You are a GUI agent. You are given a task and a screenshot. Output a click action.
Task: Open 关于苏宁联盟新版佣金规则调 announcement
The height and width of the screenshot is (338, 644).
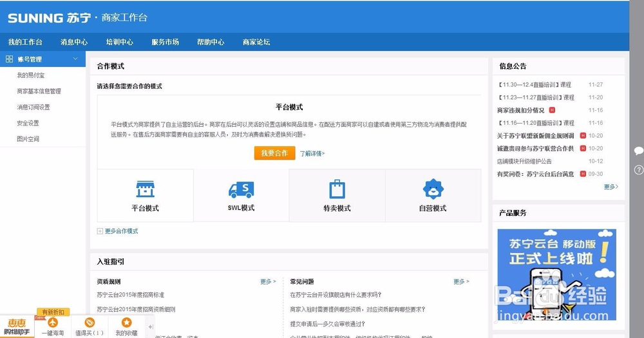(536, 136)
